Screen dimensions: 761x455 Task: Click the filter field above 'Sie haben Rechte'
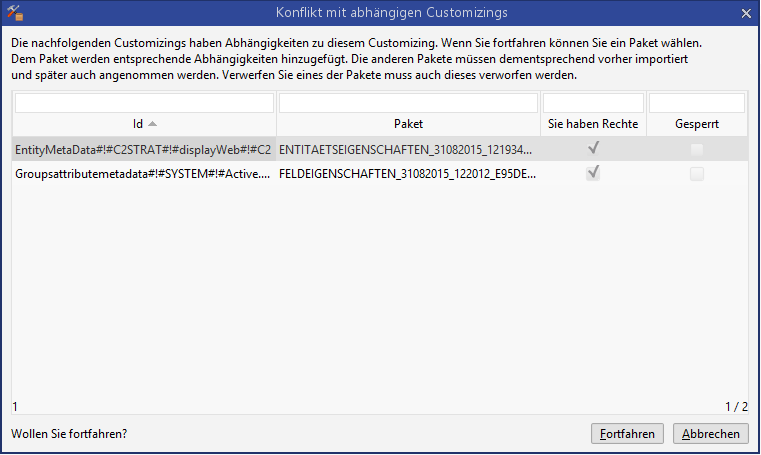click(x=593, y=103)
